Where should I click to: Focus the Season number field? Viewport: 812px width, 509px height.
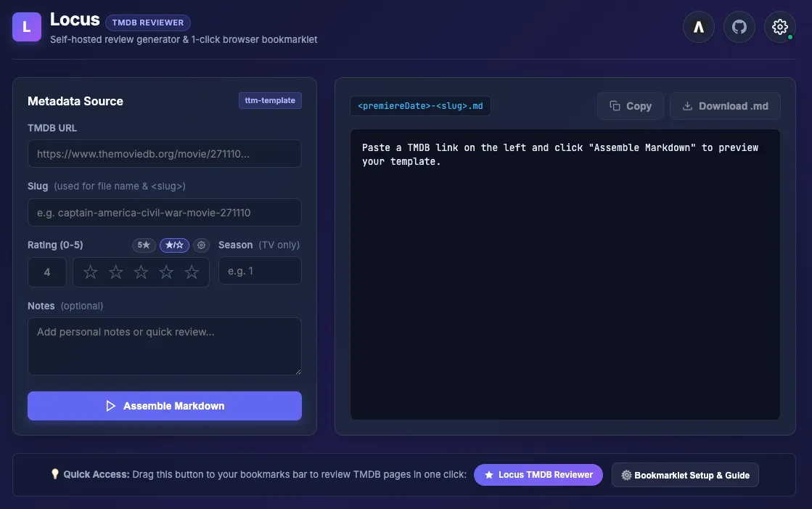(x=260, y=271)
